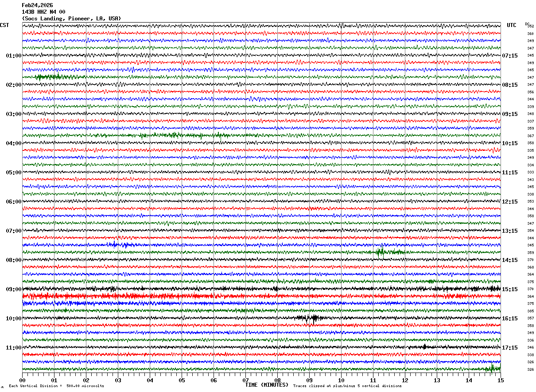Select the 03:00 CST time label
This screenshot has width=536, height=392.
pyautogui.click(x=14, y=114)
